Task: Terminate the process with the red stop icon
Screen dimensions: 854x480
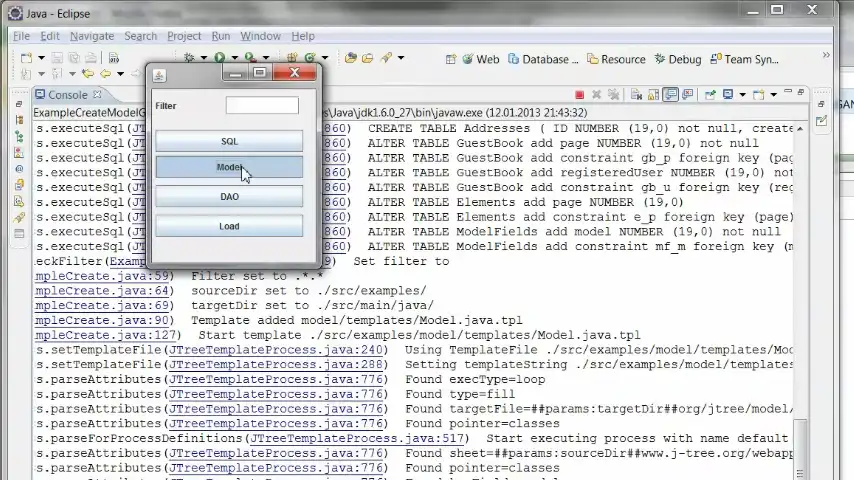Action: tap(580, 95)
